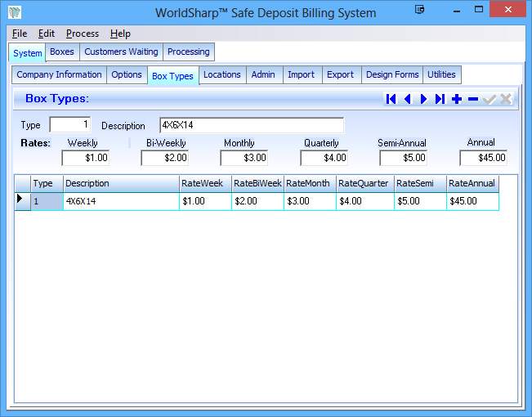Delete box type with minus icon
The height and width of the screenshot is (417, 532).
473,99
